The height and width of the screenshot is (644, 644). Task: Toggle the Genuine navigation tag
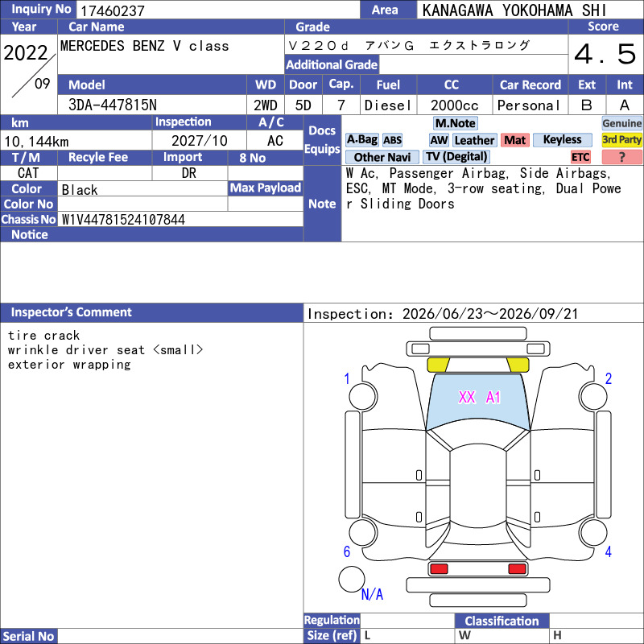click(x=621, y=123)
